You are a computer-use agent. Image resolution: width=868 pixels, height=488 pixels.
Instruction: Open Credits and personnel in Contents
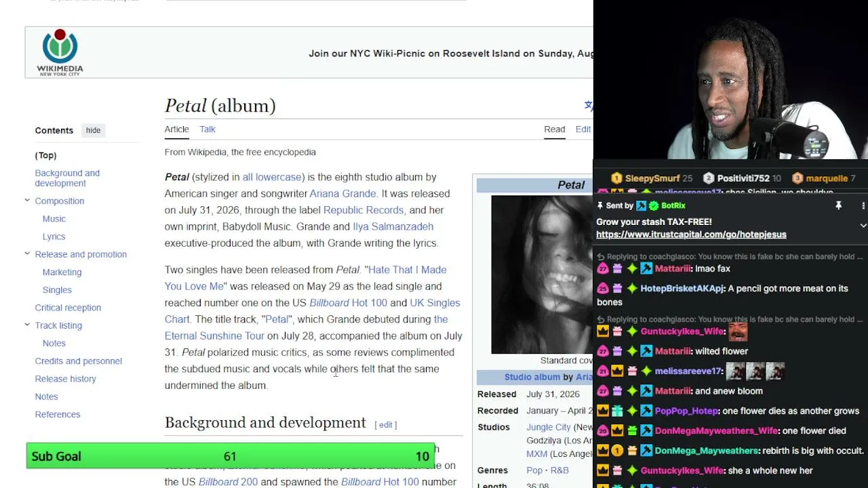tap(79, 361)
